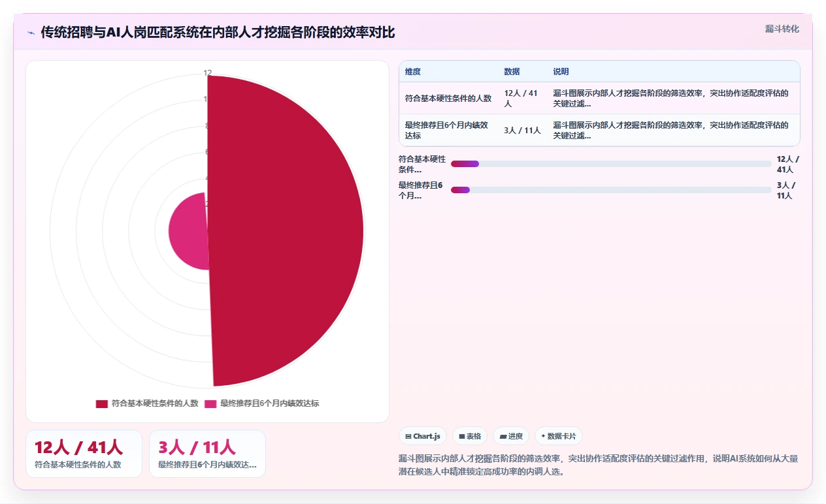Click the 说明 column header
This screenshot has width=826, height=504.
point(561,71)
